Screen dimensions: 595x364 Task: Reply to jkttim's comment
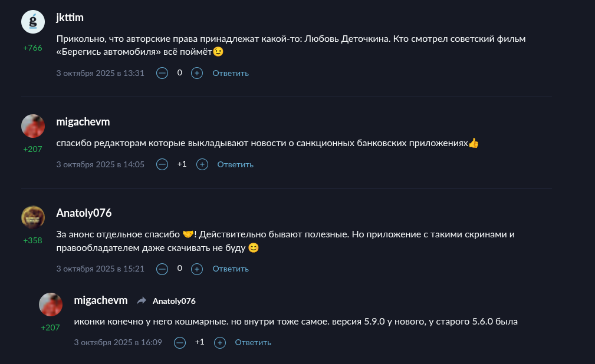pos(231,73)
